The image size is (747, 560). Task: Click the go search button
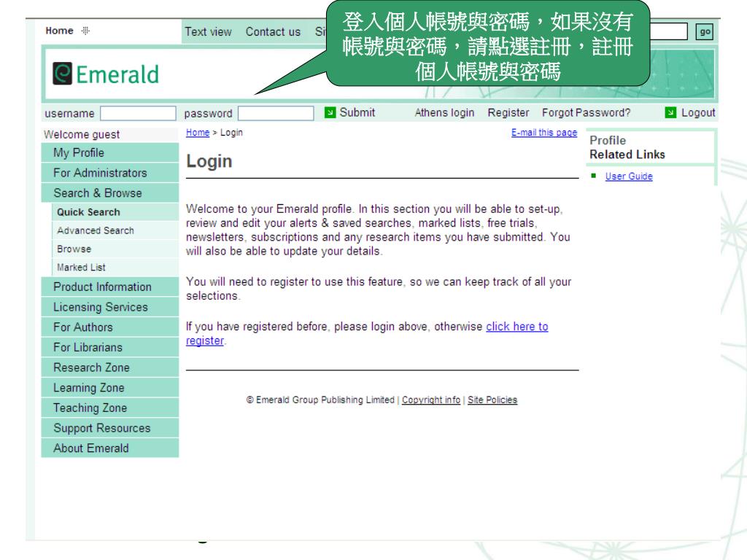point(705,32)
